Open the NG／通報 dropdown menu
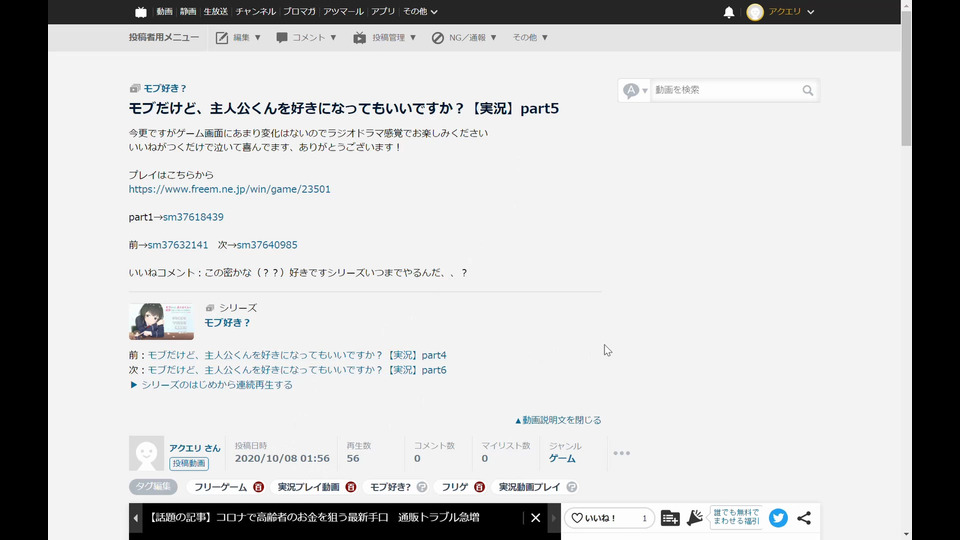The width and height of the screenshot is (960, 540). (x=463, y=37)
